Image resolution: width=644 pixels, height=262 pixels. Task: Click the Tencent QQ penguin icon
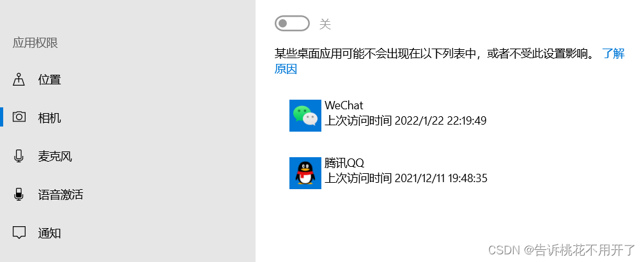pyautogui.click(x=305, y=173)
